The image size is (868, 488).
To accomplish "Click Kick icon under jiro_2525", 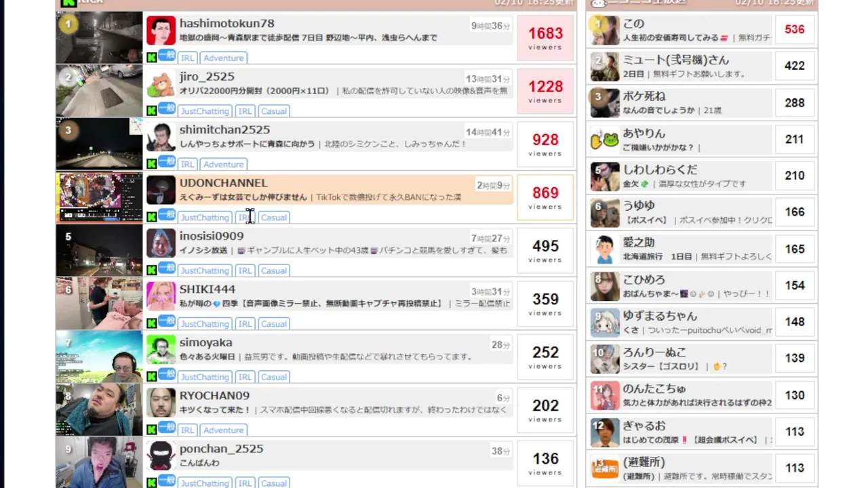I will point(152,110).
